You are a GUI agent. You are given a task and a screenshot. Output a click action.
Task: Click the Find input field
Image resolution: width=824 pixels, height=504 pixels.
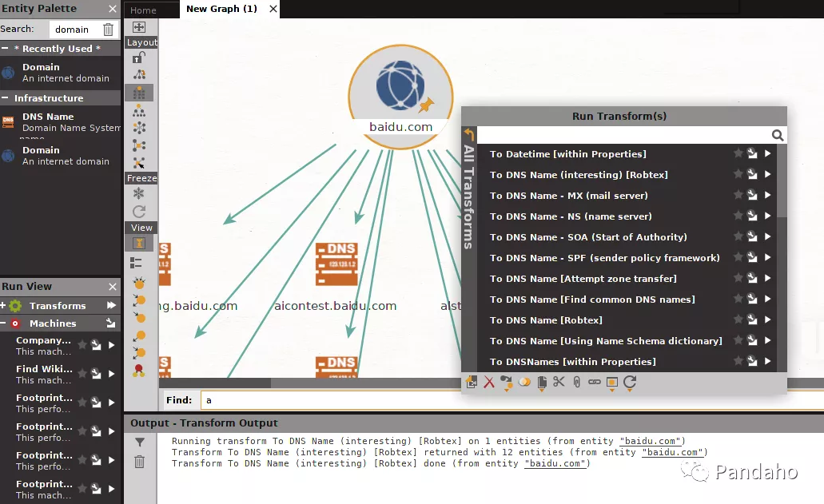[x=480, y=400]
